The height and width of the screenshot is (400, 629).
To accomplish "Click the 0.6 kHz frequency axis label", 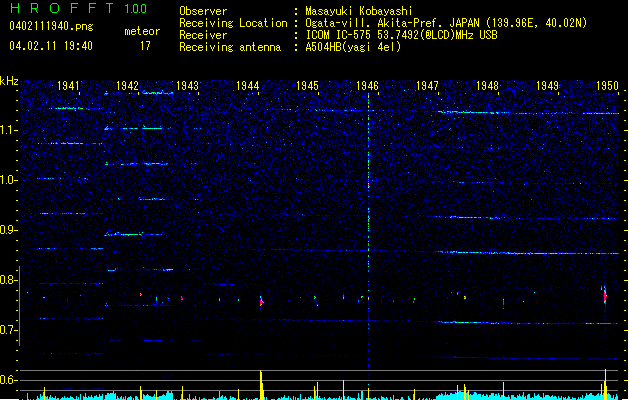I will click(x=9, y=380).
